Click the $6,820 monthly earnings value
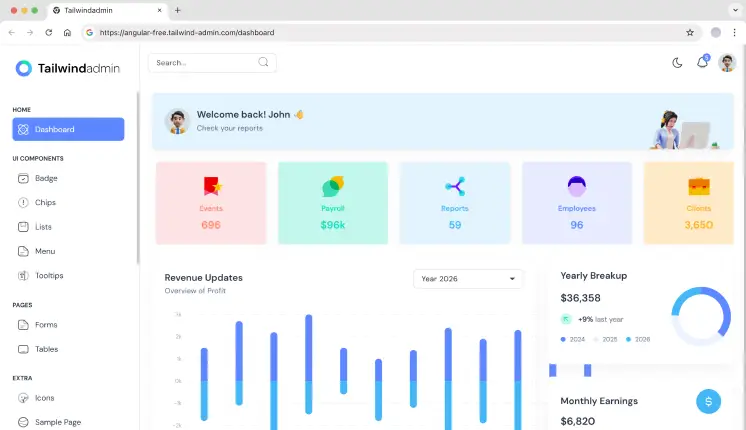746x430 pixels. [578, 421]
